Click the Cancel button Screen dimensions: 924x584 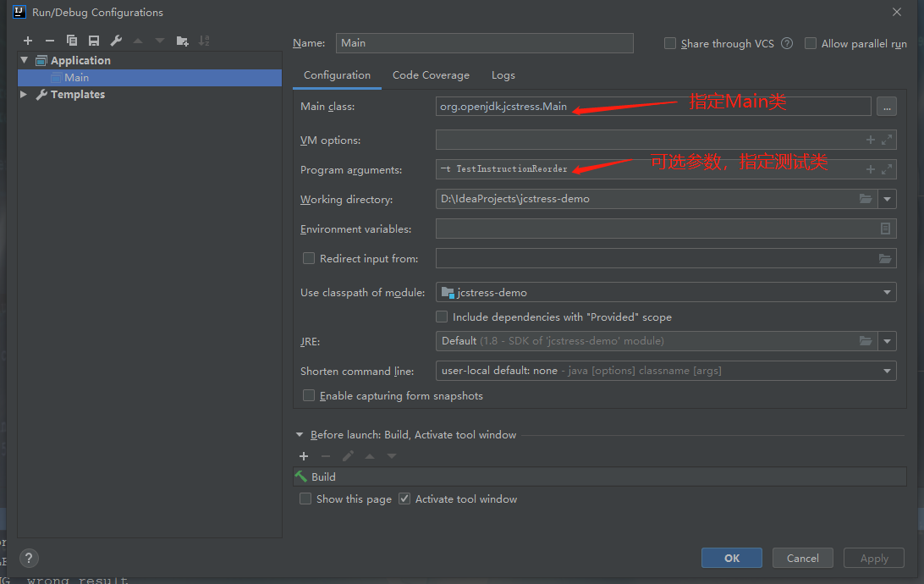point(802,558)
